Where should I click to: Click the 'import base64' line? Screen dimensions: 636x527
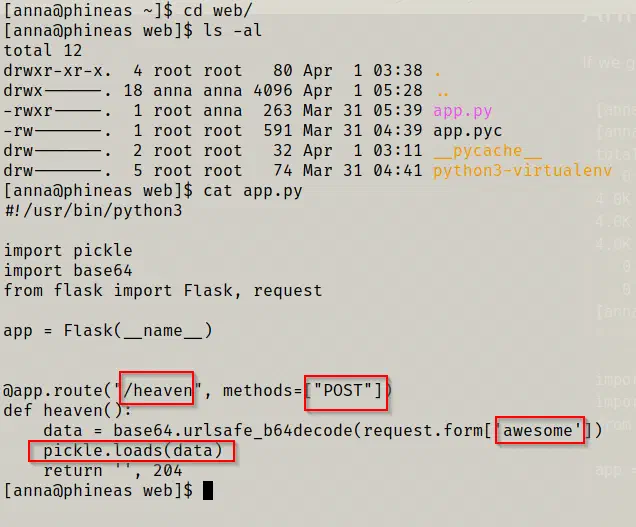[x=68, y=271]
